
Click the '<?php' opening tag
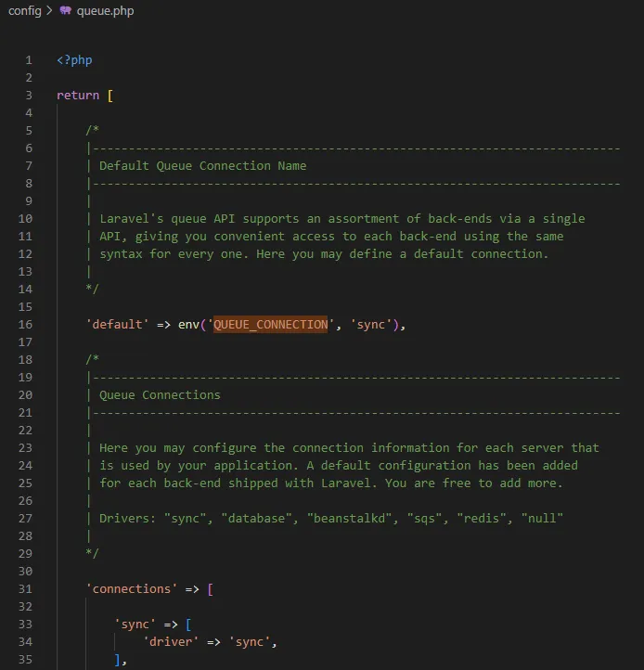pos(74,60)
